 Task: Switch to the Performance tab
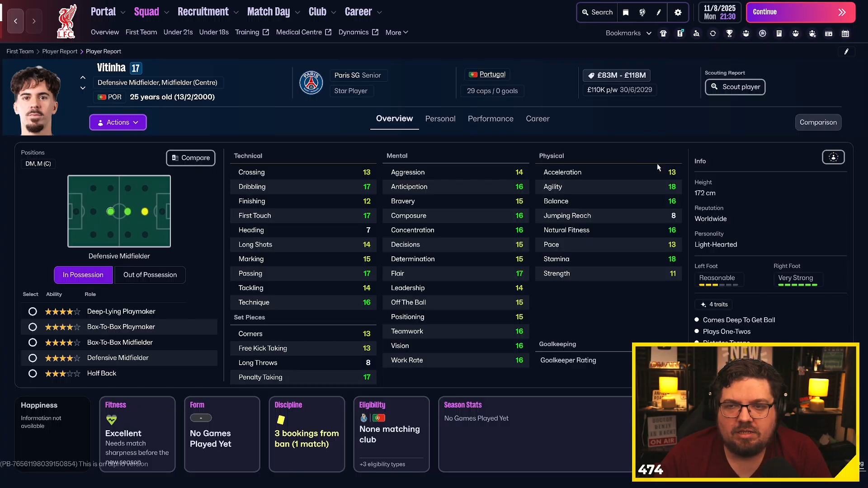490,119
